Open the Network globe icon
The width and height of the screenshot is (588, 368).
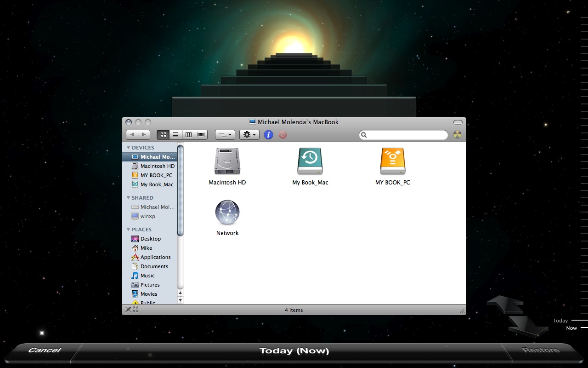(x=227, y=212)
